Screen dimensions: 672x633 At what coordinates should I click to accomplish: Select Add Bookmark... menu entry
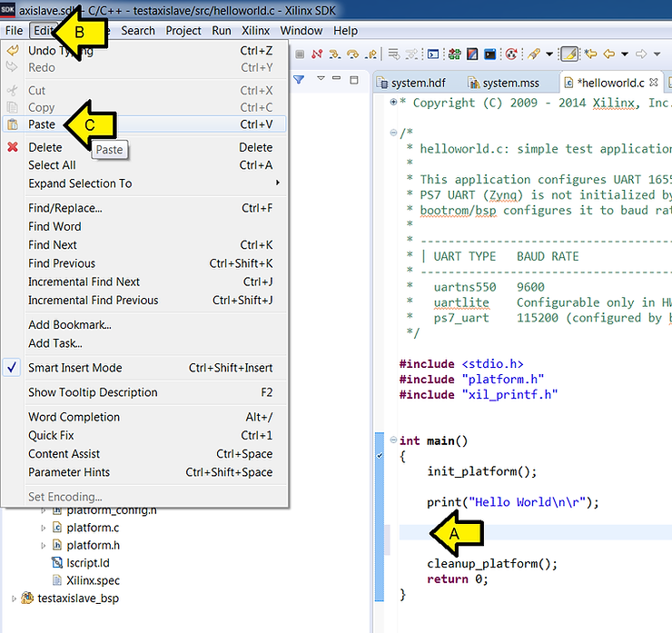point(70,325)
